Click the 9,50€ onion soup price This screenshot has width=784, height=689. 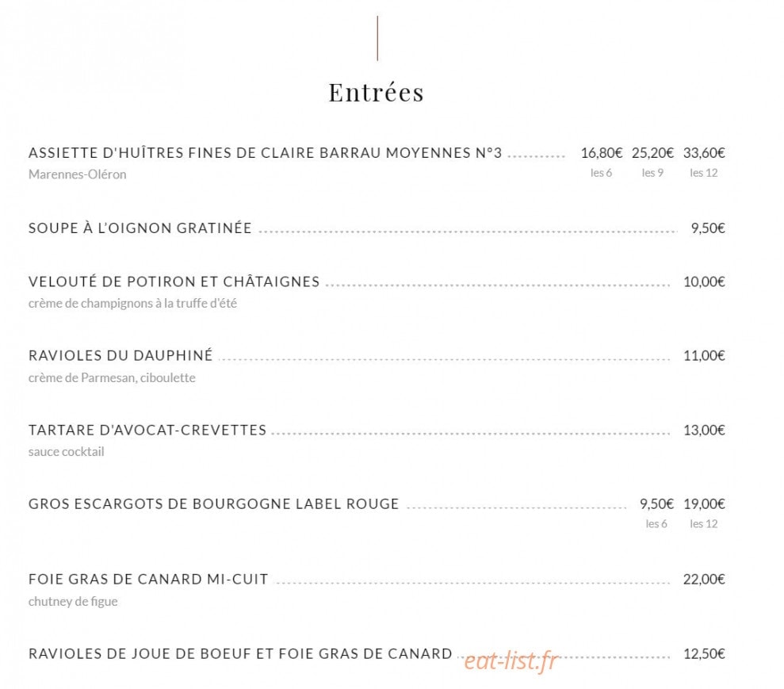(708, 228)
